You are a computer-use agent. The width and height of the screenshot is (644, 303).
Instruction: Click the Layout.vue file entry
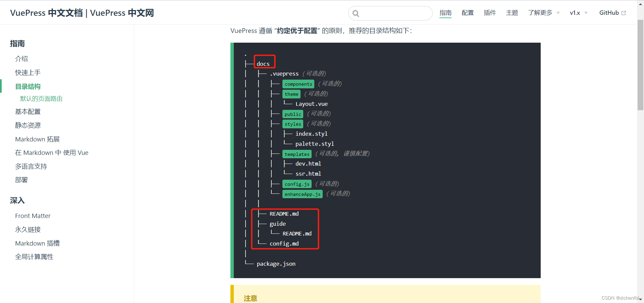[312, 104]
